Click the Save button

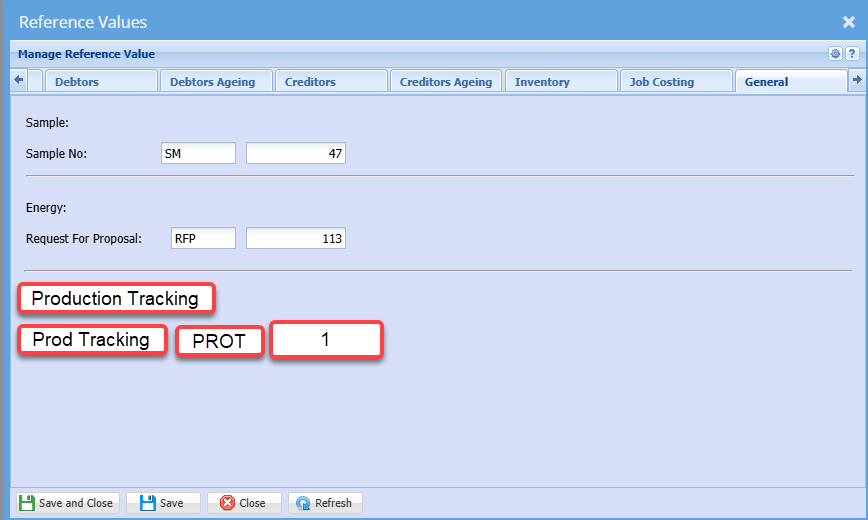coord(163,503)
